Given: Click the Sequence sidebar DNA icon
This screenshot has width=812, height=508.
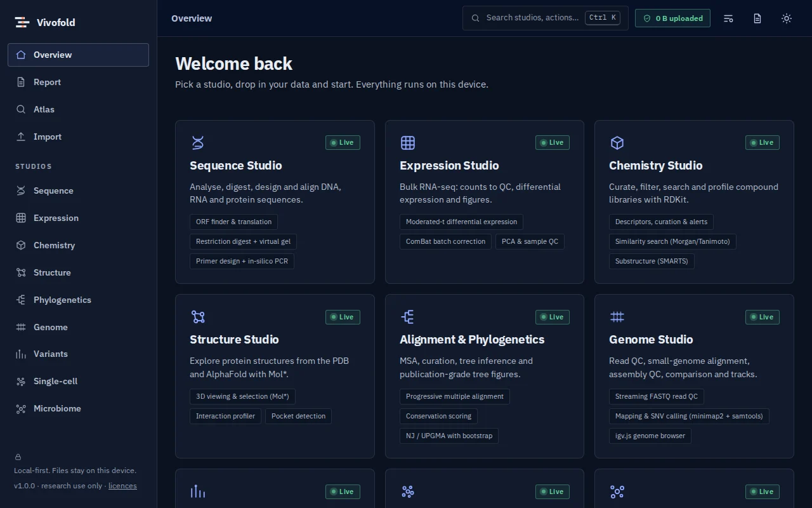Looking at the screenshot, I should [21, 190].
